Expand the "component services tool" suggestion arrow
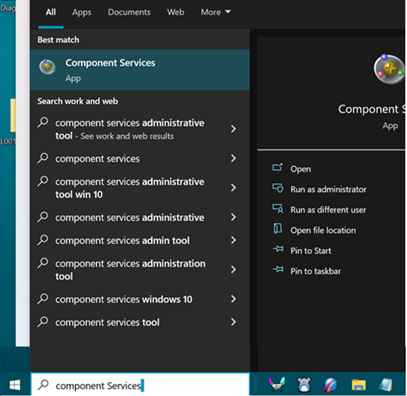The height and width of the screenshot is (396, 407). [x=233, y=322]
